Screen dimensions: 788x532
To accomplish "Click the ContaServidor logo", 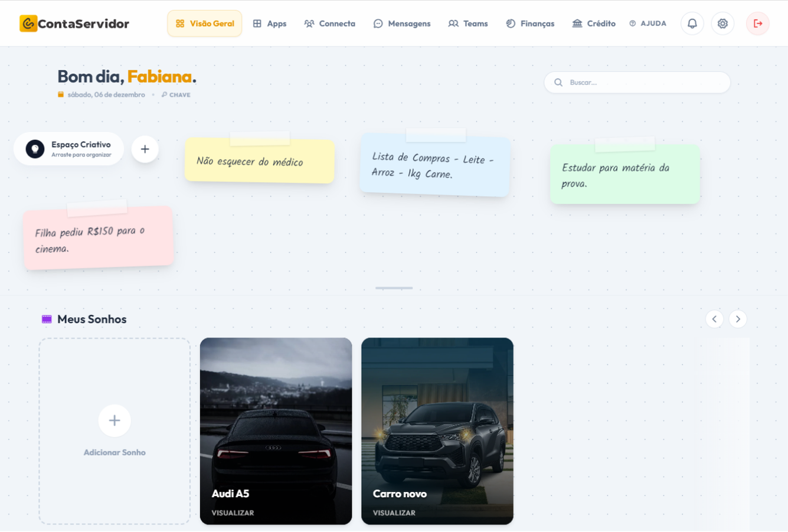I will coord(74,23).
